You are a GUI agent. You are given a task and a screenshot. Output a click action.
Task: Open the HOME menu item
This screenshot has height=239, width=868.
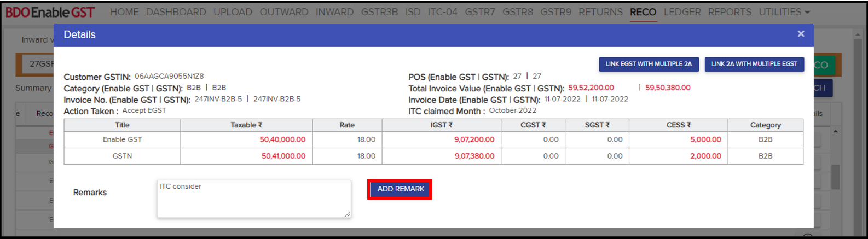tap(124, 12)
